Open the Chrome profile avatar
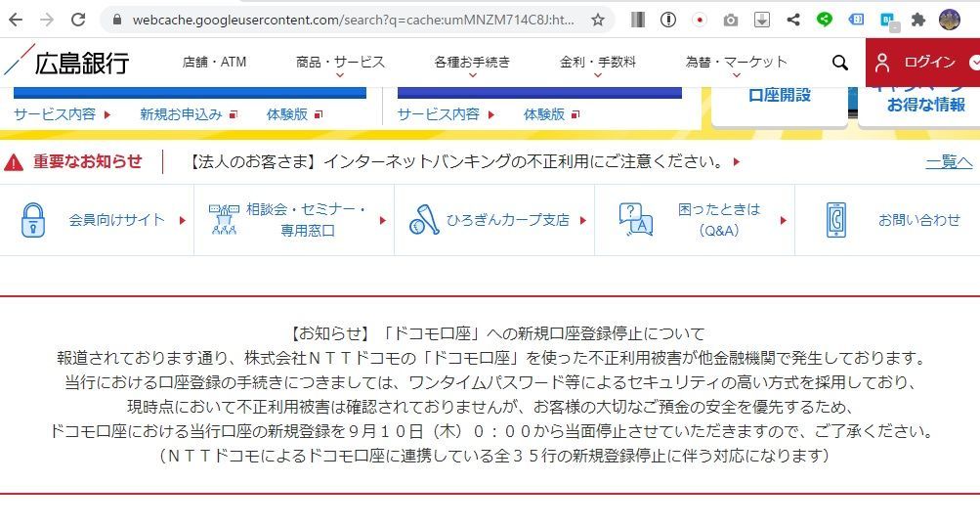 pyautogui.click(x=950, y=20)
